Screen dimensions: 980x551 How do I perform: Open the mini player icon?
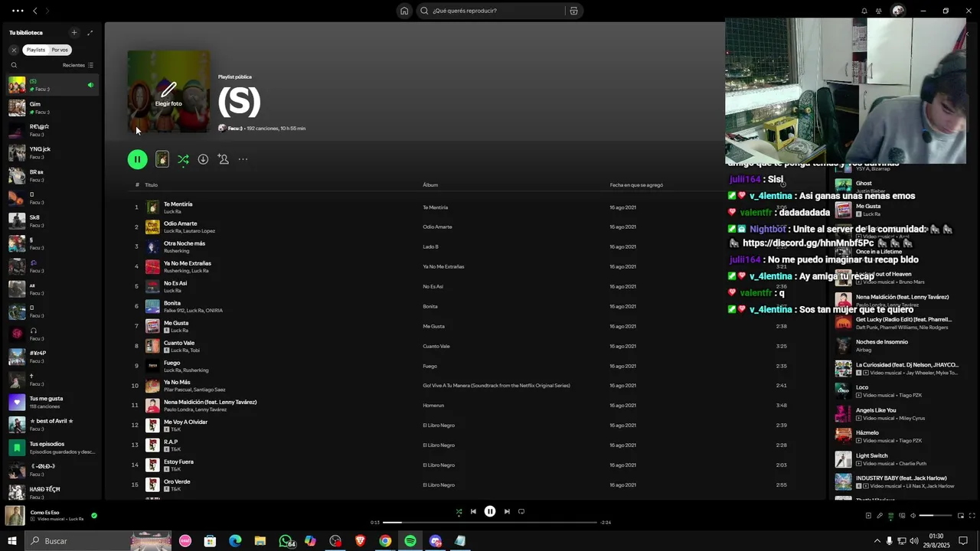click(x=961, y=516)
